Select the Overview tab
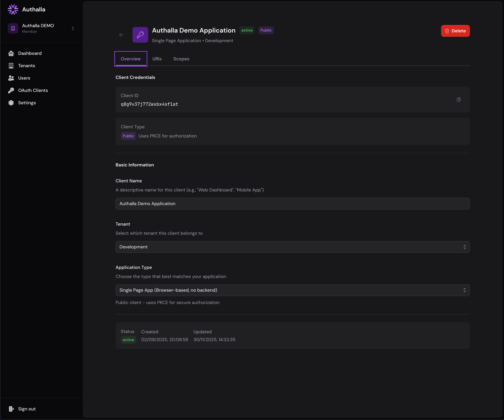 click(131, 59)
